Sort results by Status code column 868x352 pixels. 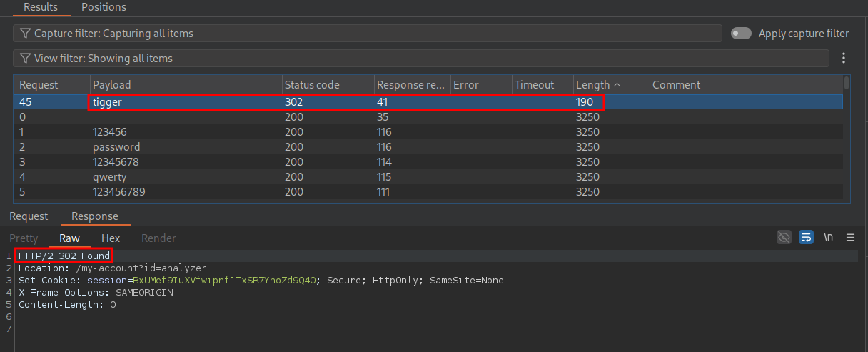[x=312, y=85]
